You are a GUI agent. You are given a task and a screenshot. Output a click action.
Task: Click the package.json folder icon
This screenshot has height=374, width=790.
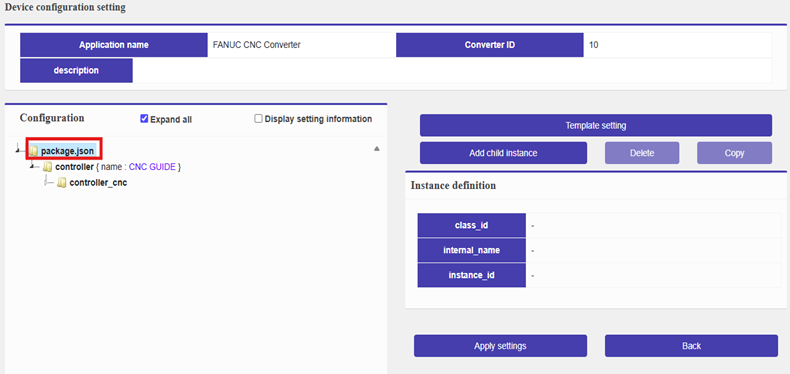(33, 151)
